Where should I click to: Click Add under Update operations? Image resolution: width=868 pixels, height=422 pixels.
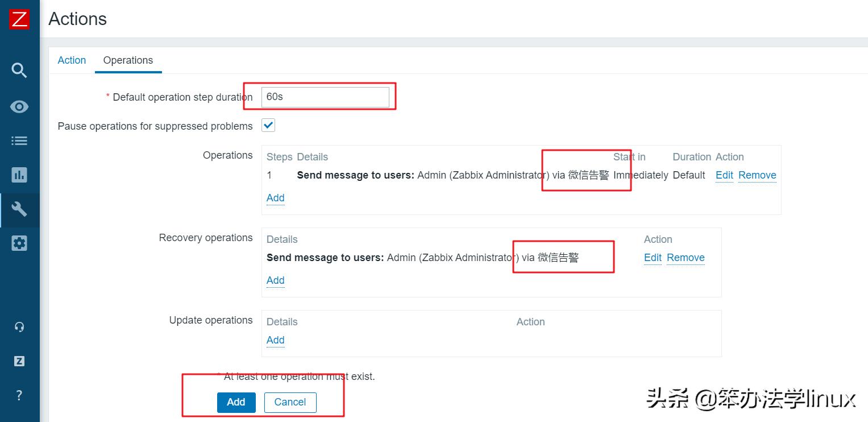pyautogui.click(x=275, y=340)
